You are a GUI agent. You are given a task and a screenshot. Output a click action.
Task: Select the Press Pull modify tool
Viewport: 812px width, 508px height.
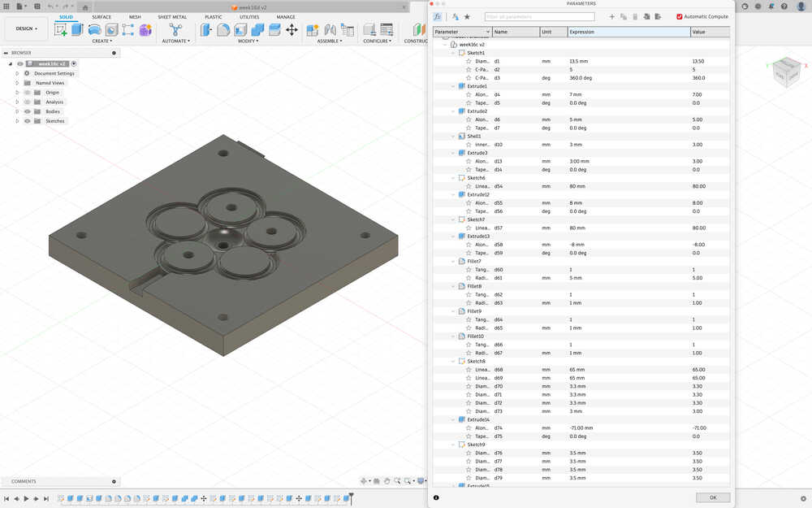pos(206,29)
